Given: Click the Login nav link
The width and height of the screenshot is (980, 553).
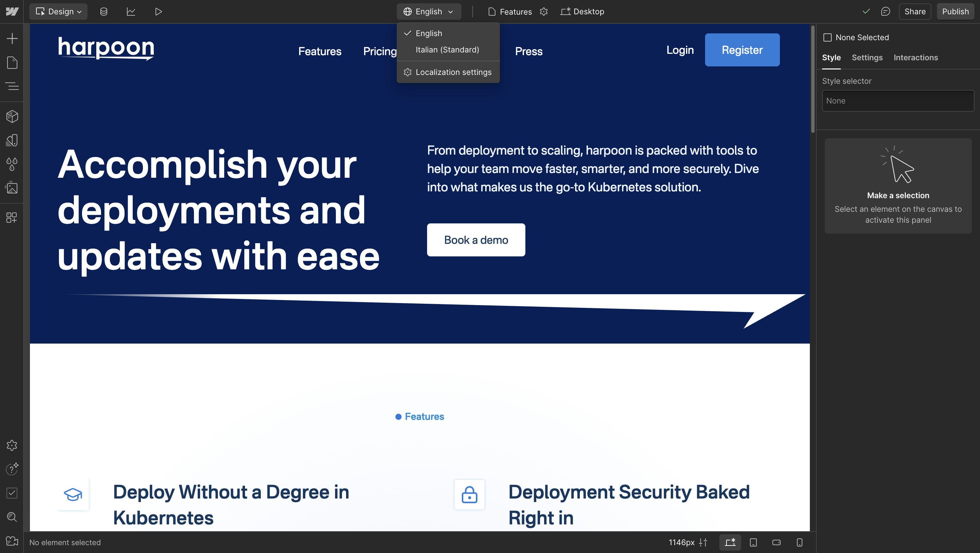Looking at the screenshot, I should [680, 50].
